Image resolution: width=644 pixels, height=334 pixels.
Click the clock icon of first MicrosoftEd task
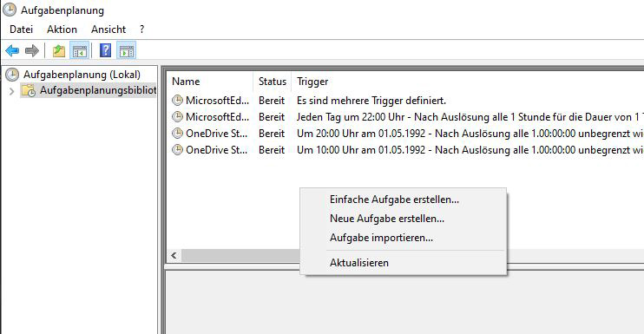click(x=177, y=101)
